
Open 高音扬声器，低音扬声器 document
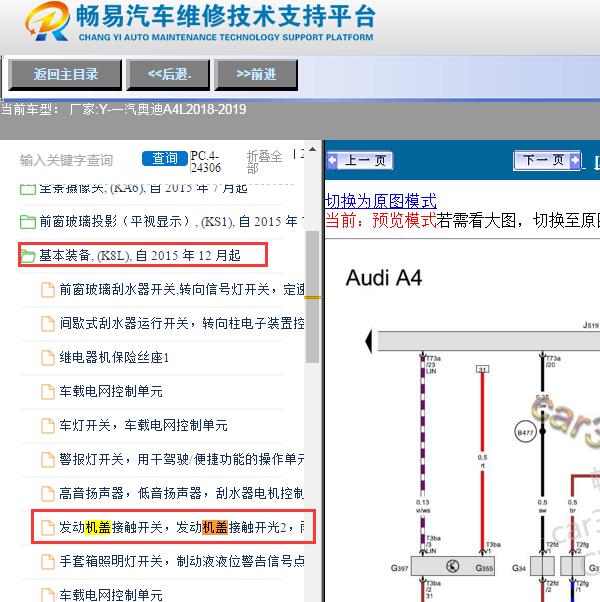[x=182, y=493]
